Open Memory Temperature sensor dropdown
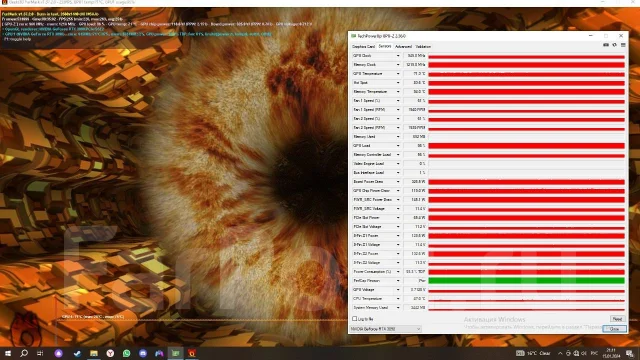 pyautogui.click(x=398, y=91)
